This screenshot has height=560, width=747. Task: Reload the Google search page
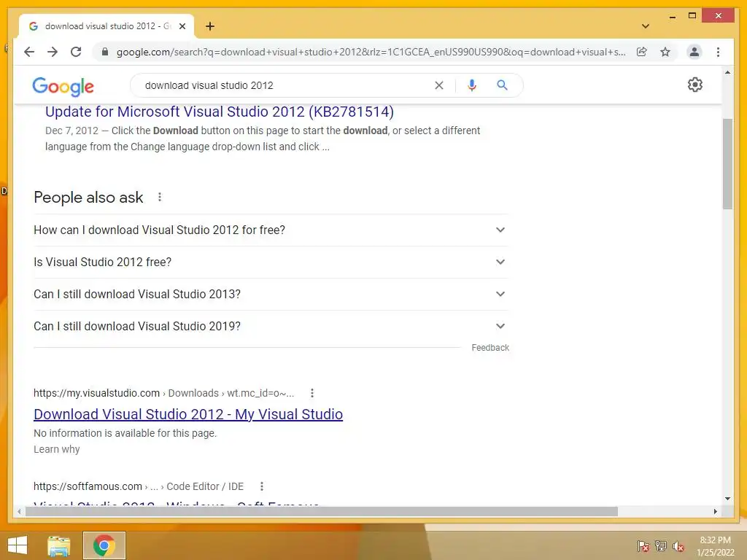click(x=76, y=52)
